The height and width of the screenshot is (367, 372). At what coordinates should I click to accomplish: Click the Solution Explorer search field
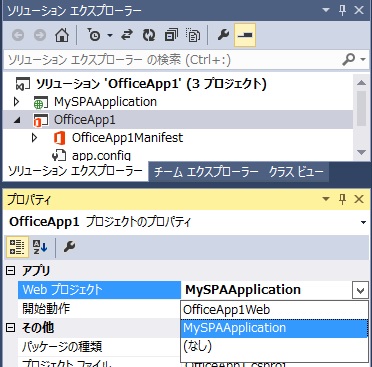click(x=173, y=60)
